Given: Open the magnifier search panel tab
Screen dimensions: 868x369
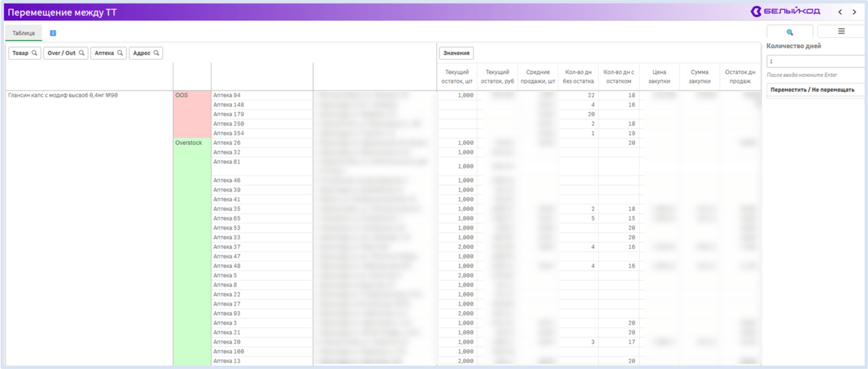Looking at the screenshot, I should coord(790,32).
